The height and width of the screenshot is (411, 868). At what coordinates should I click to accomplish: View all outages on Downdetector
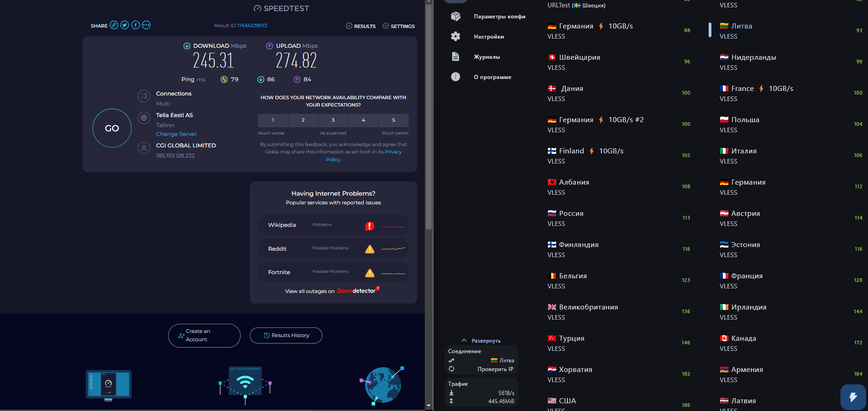[333, 291]
